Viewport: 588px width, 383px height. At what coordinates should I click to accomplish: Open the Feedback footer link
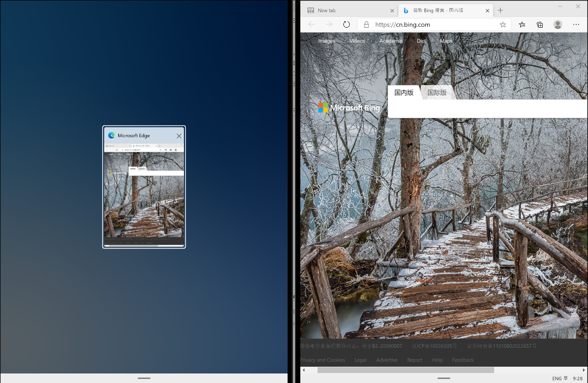[463, 360]
